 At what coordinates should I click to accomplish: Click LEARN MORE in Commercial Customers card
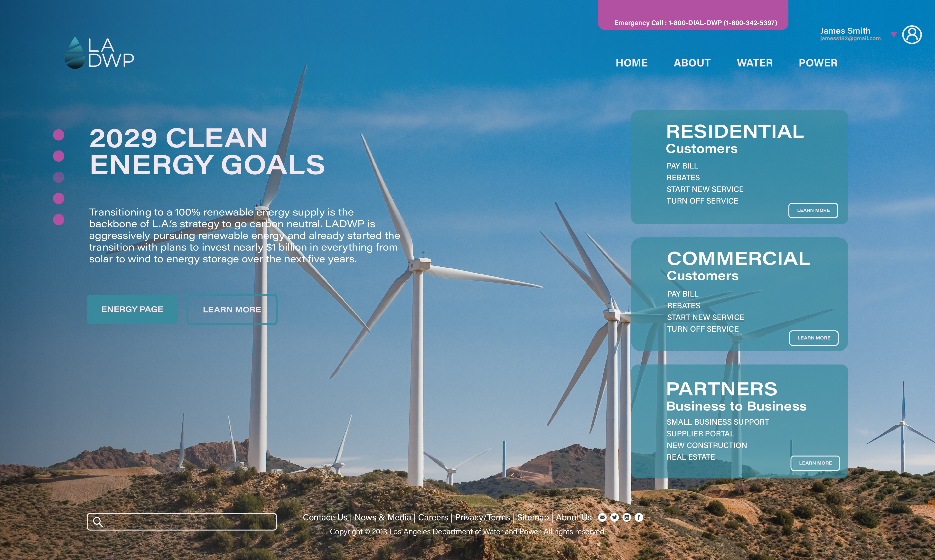813,338
